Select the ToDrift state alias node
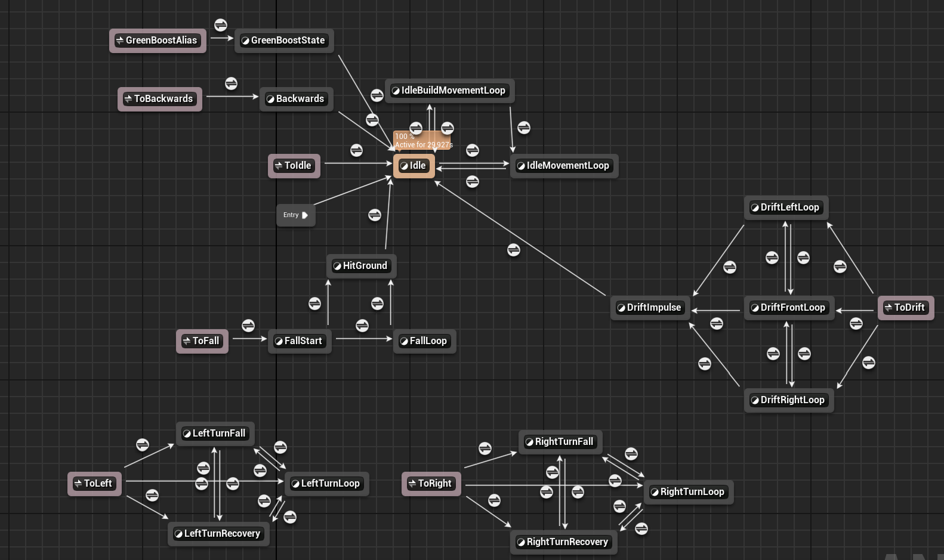Screen dimensions: 944x560 (x=905, y=308)
